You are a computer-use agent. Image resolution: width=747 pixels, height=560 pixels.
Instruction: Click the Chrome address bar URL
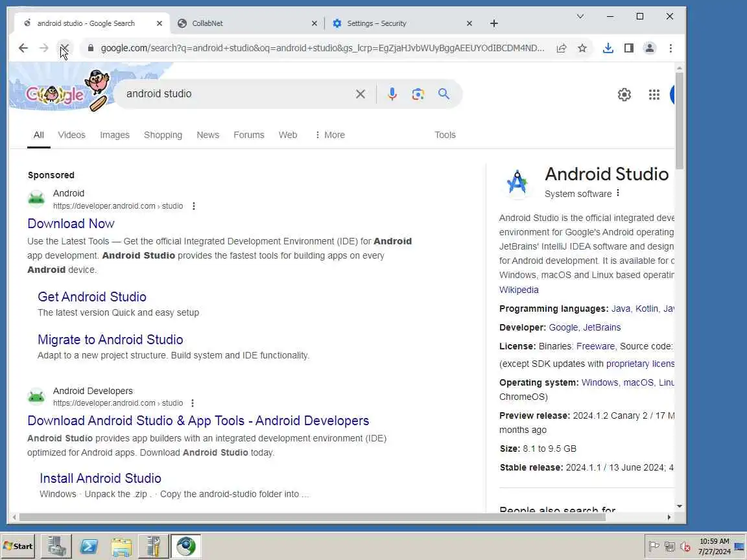322,48
